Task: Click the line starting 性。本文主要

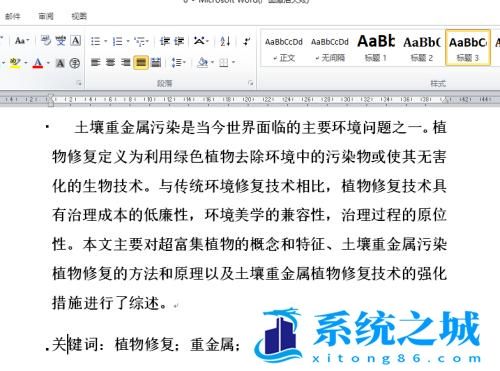Action: [x=249, y=244]
